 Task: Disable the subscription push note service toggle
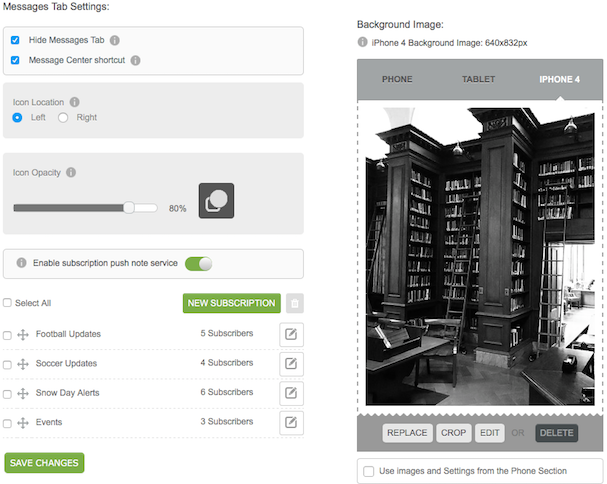pos(199,264)
